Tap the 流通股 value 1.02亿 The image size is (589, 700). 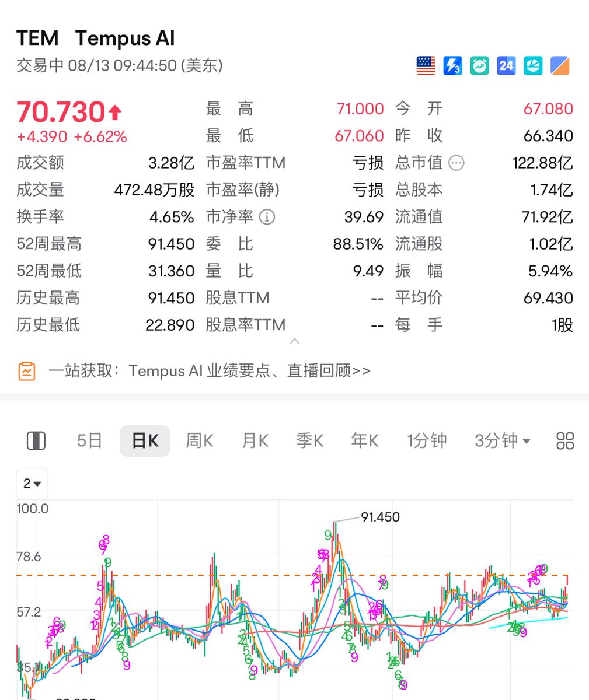pyautogui.click(x=551, y=244)
